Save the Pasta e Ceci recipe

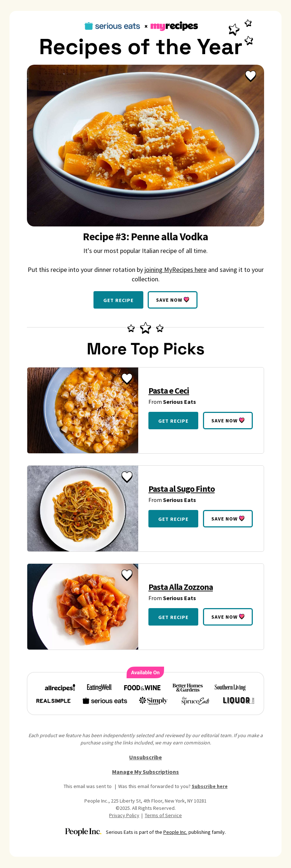click(228, 421)
